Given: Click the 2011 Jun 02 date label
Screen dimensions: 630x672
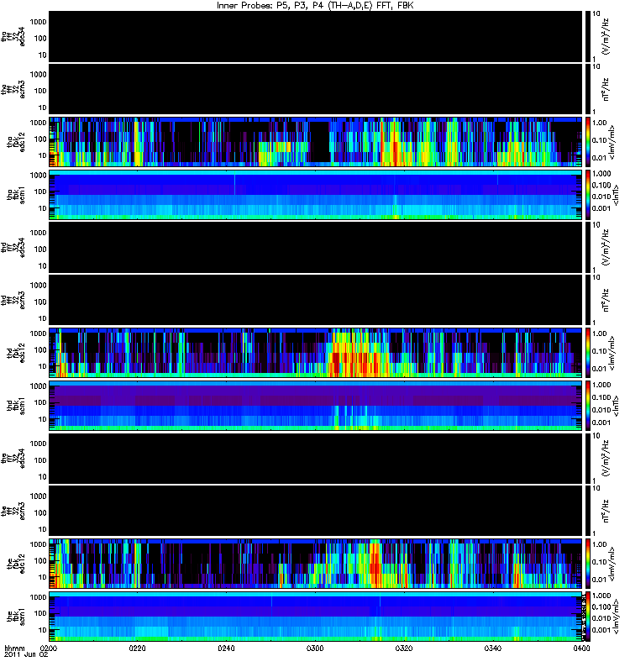Looking at the screenshot, I should [26, 654].
